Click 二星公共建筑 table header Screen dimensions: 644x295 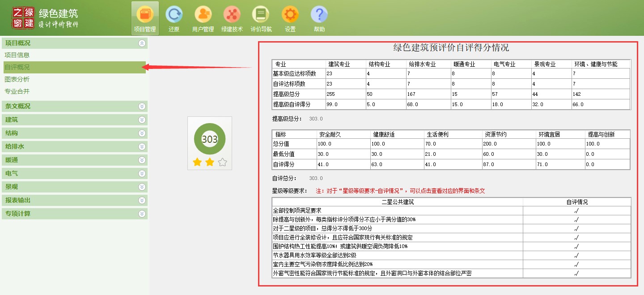coord(398,202)
